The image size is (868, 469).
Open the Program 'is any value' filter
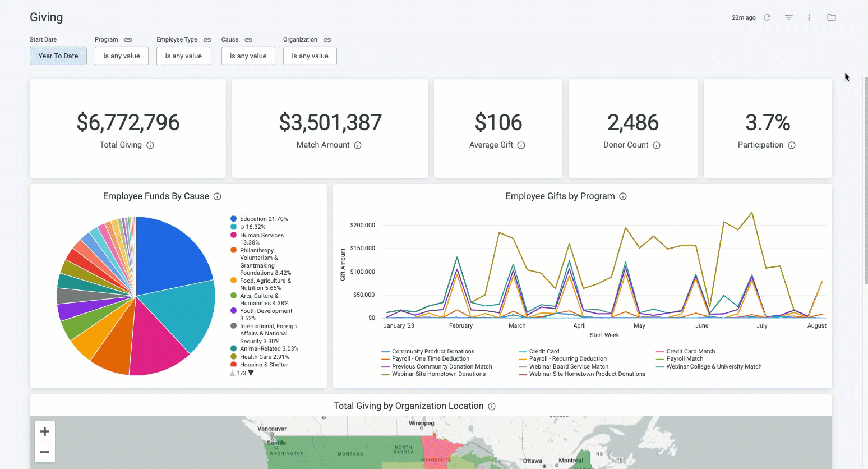pyautogui.click(x=122, y=56)
